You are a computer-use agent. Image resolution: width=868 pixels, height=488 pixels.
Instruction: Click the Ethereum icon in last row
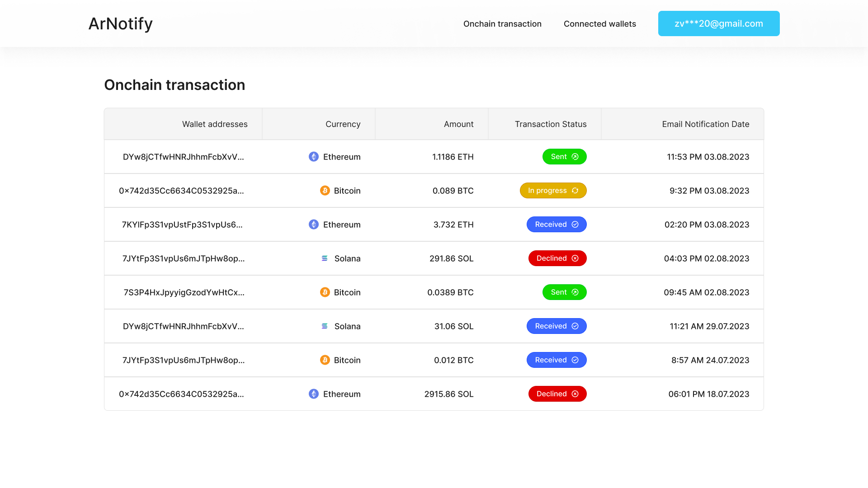314,394
